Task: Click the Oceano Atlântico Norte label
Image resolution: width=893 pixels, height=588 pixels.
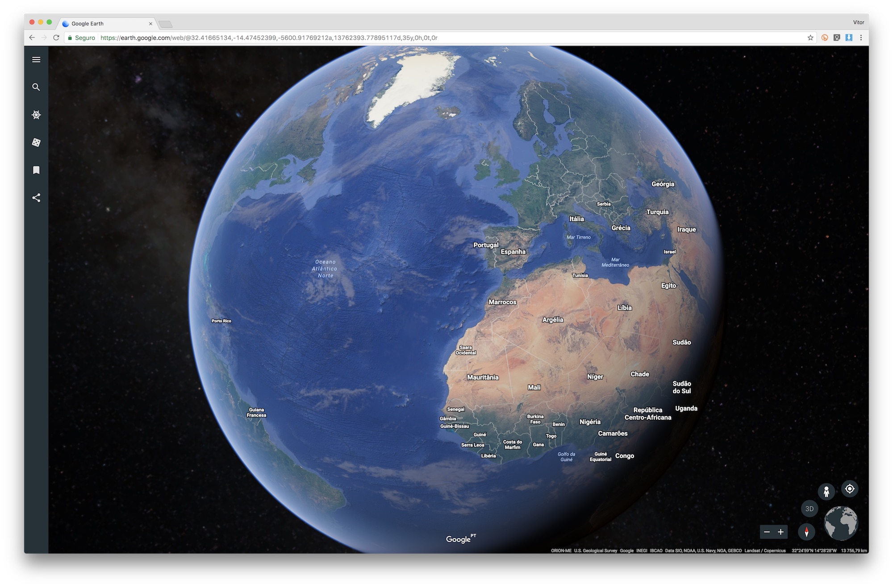Action: 325,269
